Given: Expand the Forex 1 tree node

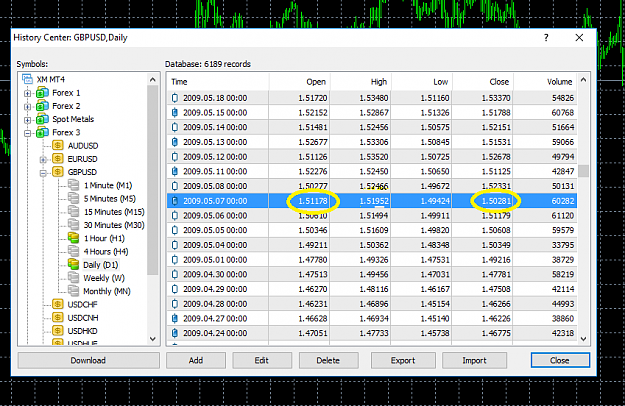Looking at the screenshot, I should [x=27, y=94].
